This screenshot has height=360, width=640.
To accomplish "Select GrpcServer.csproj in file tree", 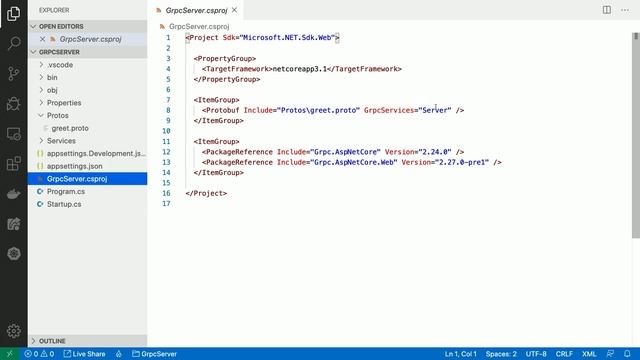I will tap(87, 179).
